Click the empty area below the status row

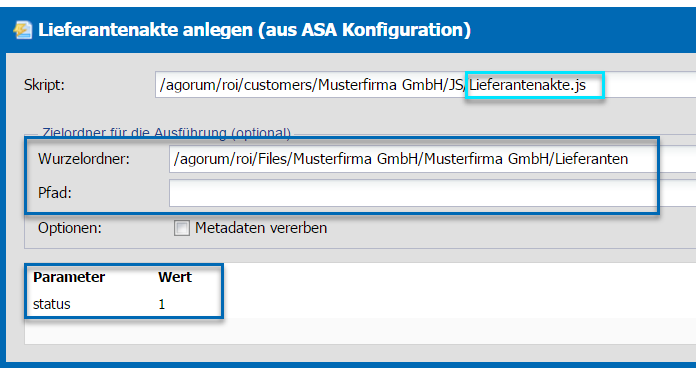(360, 331)
